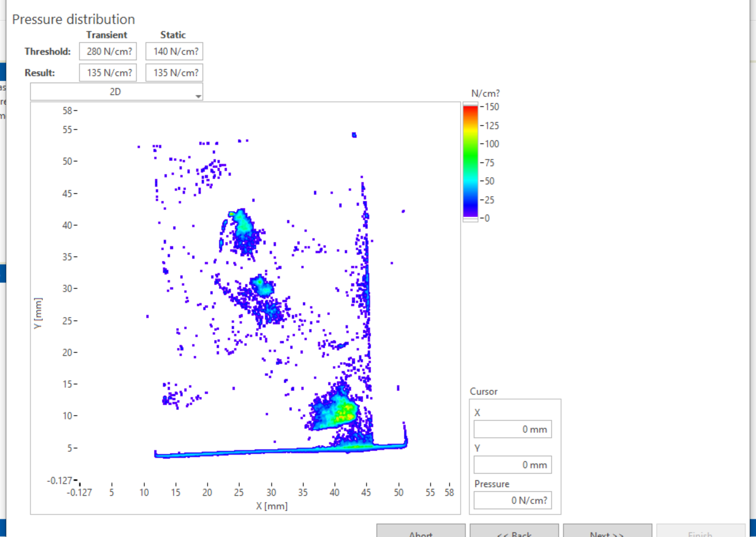Click the horizontal pressure line along plot bottom
The image size is (756, 537).
[x=264, y=451]
